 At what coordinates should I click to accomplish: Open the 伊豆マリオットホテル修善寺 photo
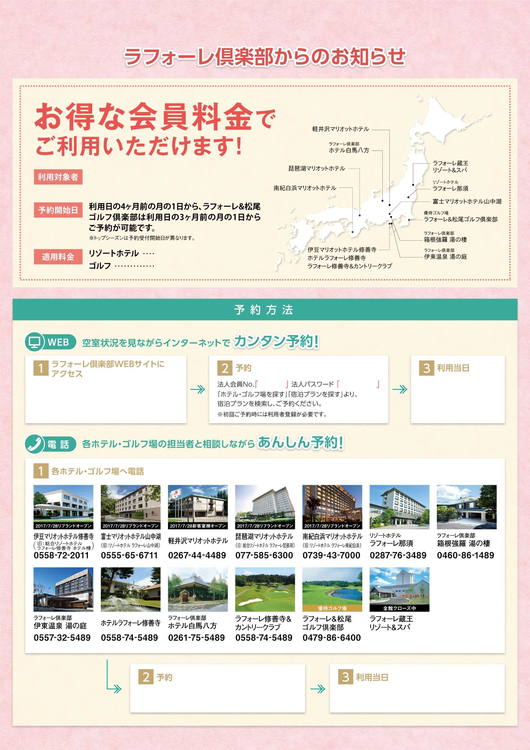(x=63, y=507)
